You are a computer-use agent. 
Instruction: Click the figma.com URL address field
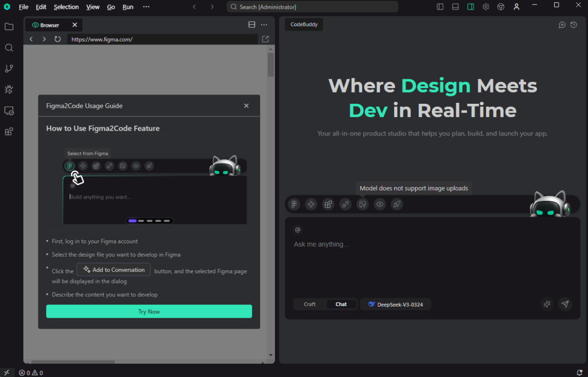click(x=162, y=39)
